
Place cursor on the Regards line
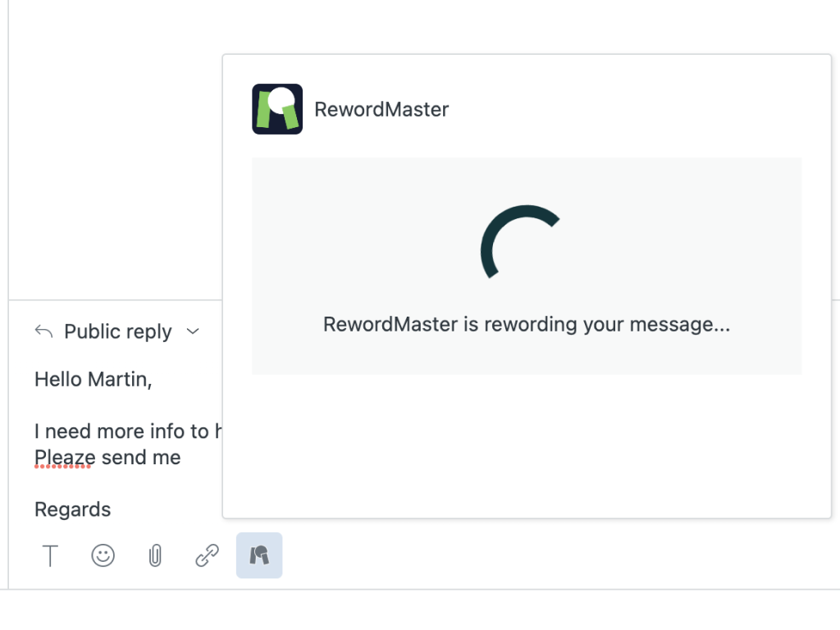[x=72, y=509]
